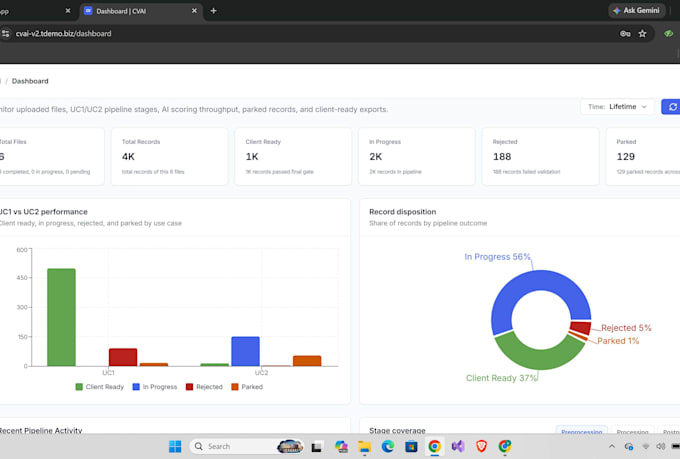Select the Dashboard | CVAI browser tab
680x459 pixels.
click(140, 11)
